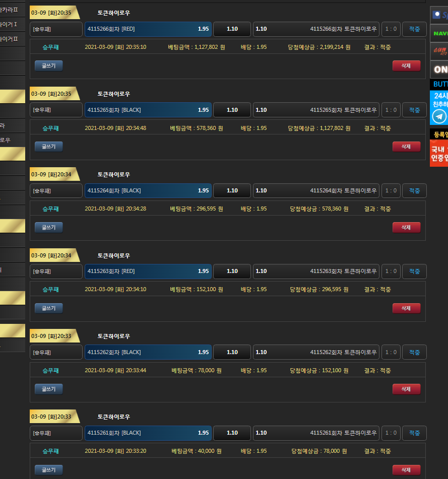448x479 pixels.
Task: Delete the bet entry for round 4115265
Action: point(406,147)
